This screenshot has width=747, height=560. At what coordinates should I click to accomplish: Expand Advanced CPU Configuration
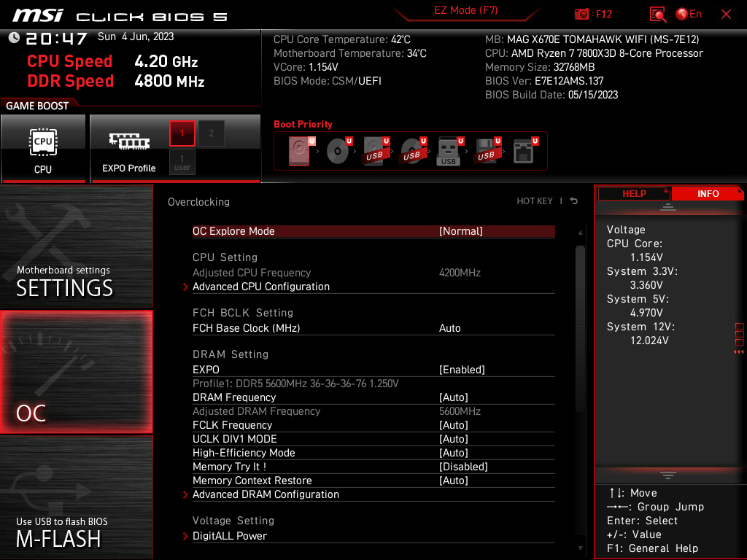click(x=260, y=287)
